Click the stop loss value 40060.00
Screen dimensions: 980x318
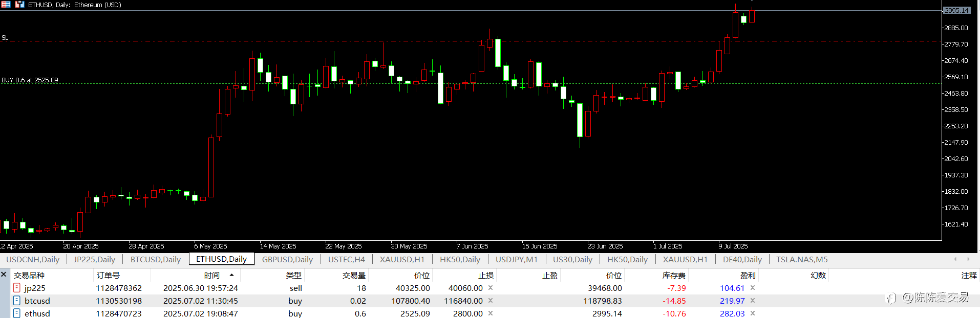(465, 288)
